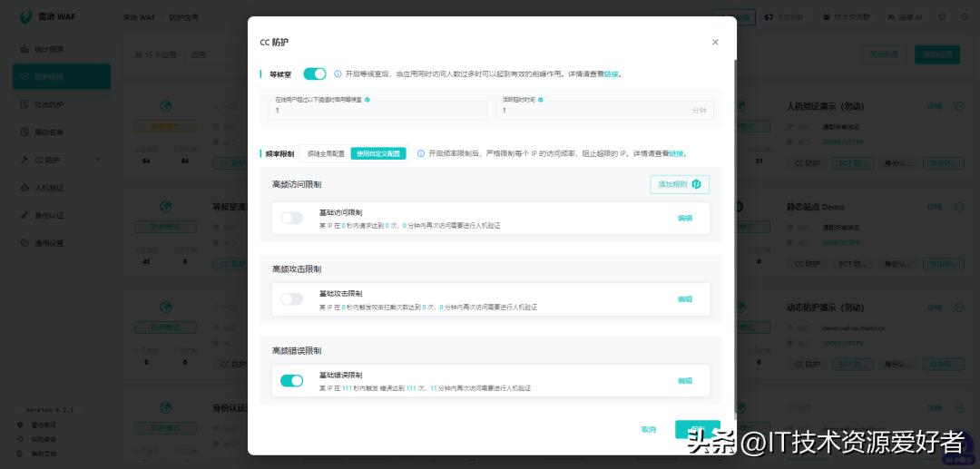
Task: Click CC 防护 tag in 静态站点 Demo card
Action: point(807,264)
